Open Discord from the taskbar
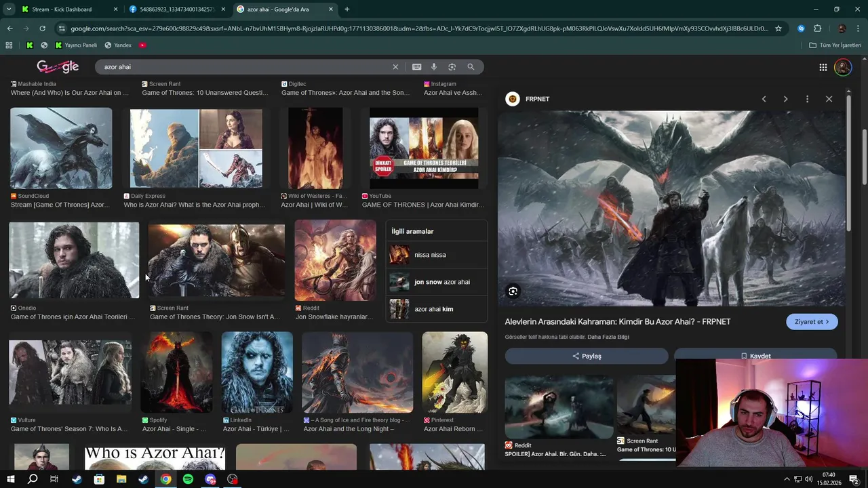868x488 pixels. pos(210,479)
